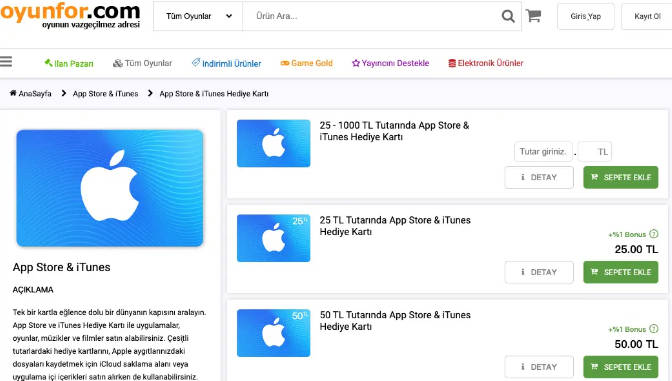Click DETAY for the 25 TL card

click(x=539, y=272)
